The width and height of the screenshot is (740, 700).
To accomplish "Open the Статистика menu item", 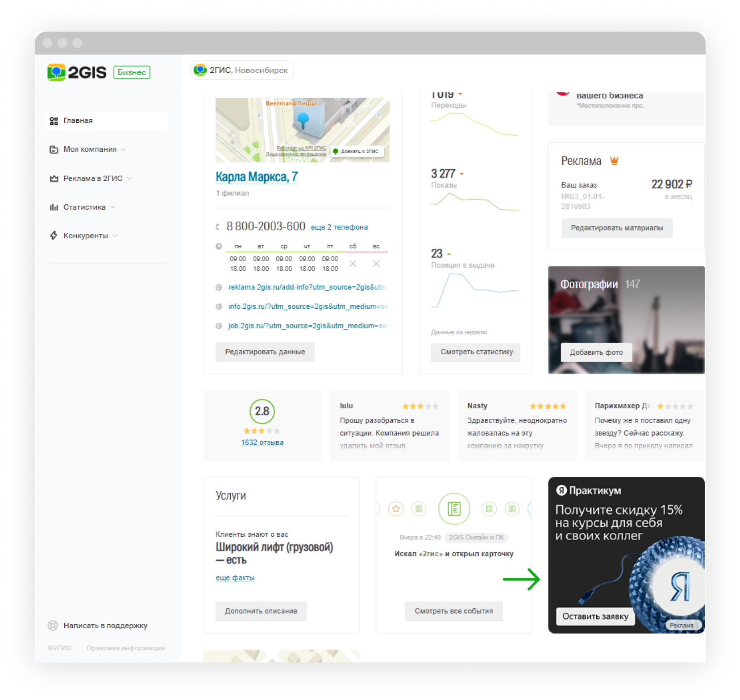I will [84, 207].
